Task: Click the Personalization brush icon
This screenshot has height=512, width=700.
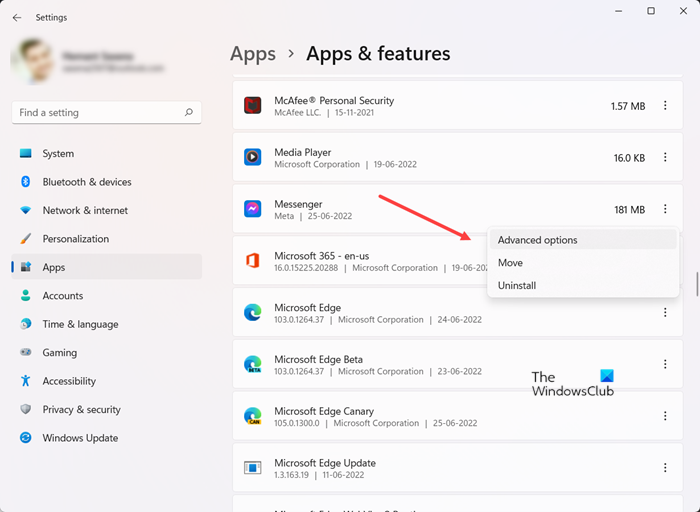Action: coord(26,239)
